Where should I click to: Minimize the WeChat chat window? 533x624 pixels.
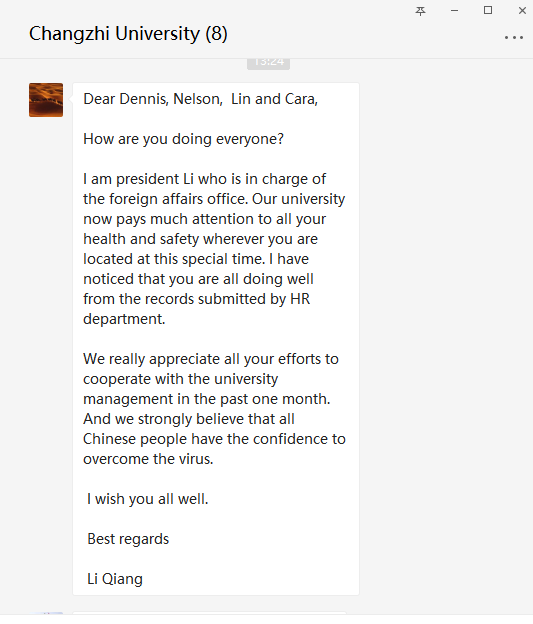click(x=454, y=11)
